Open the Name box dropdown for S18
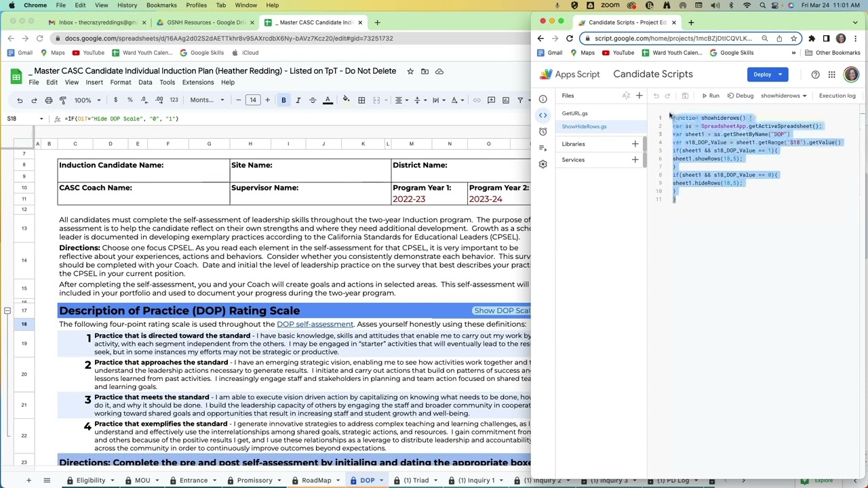This screenshot has height=488, width=868. 41,119
